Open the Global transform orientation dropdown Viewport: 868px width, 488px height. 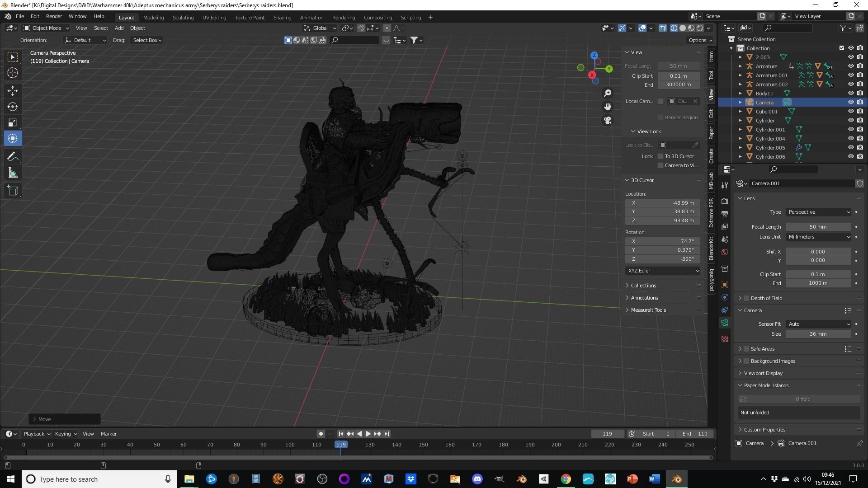(x=321, y=28)
